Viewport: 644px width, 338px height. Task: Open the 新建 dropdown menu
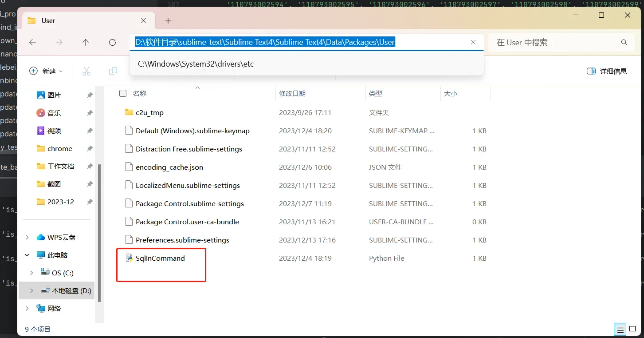pos(46,71)
